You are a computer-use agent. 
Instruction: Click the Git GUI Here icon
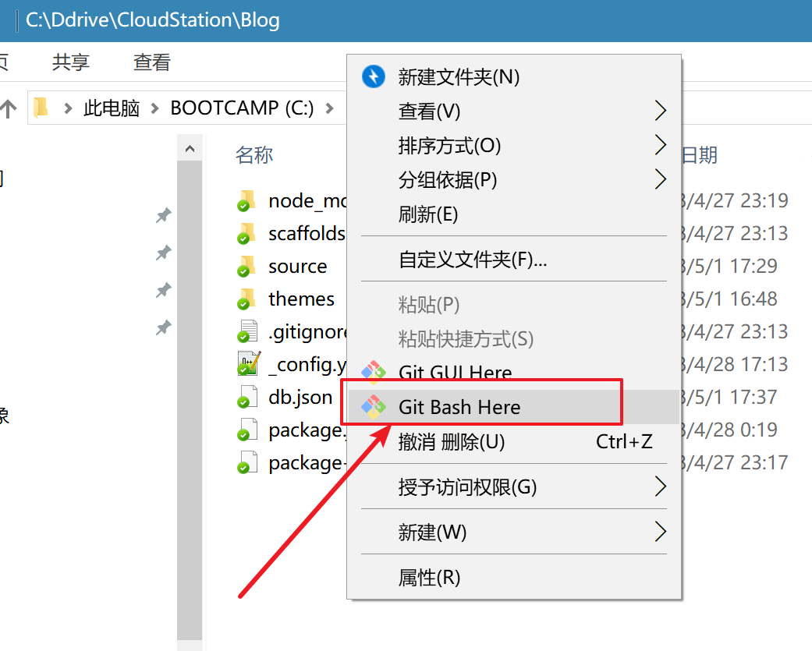point(374,372)
